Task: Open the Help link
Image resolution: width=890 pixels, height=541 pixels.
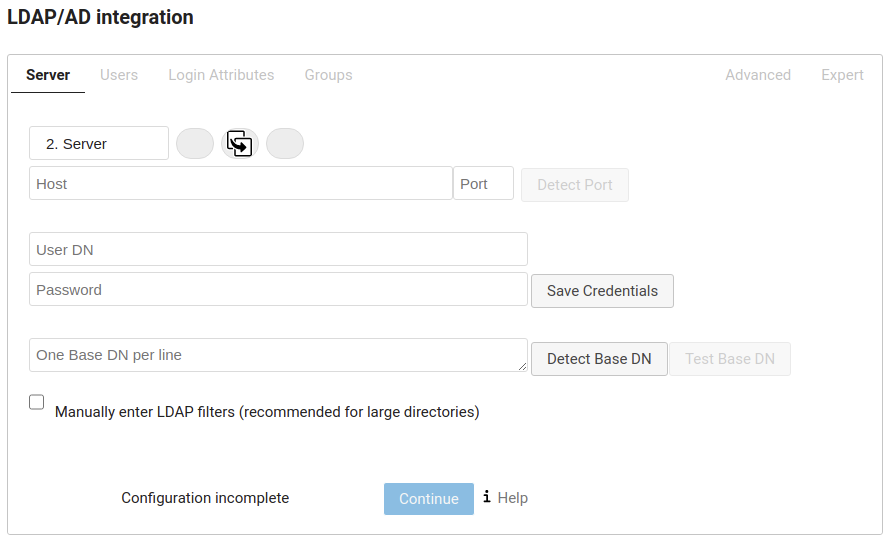Action: coord(513,498)
